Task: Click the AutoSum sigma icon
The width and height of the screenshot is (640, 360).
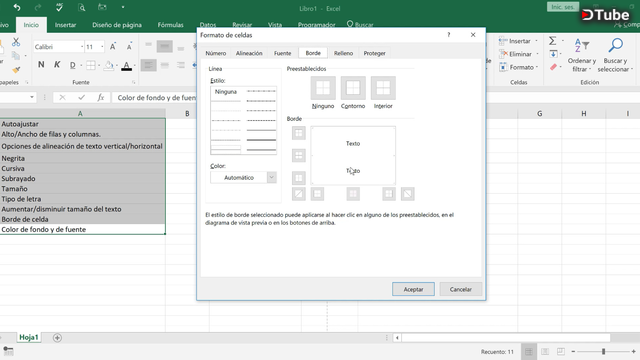Action: pyautogui.click(x=552, y=40)
